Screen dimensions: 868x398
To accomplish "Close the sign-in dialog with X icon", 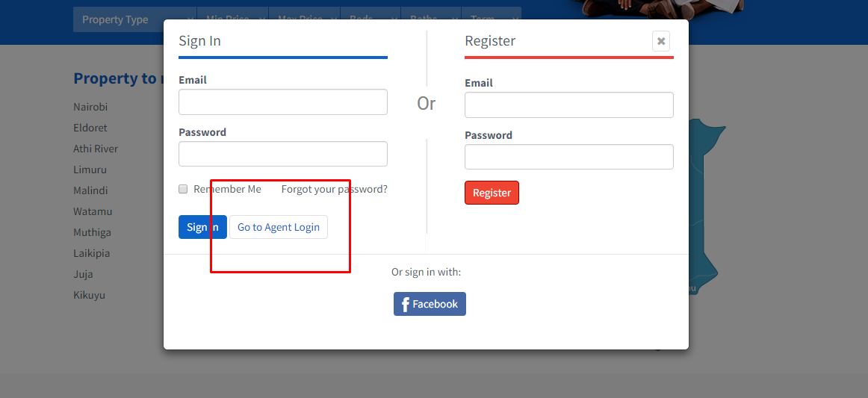I will point(661,41).
